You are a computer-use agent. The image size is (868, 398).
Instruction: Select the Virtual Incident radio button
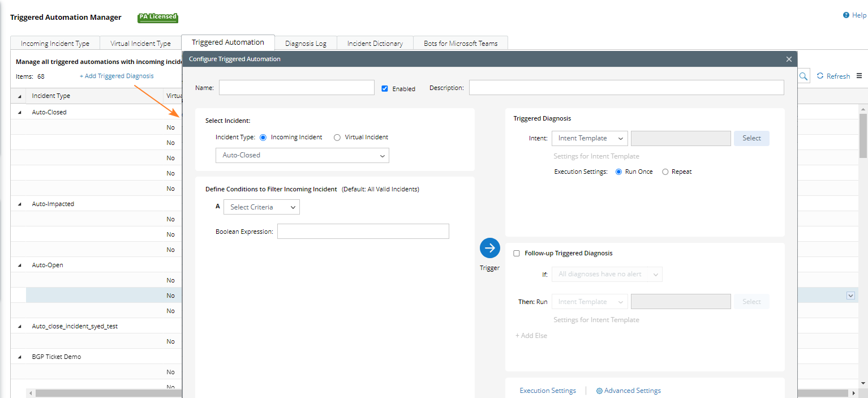tap(337, 137)
